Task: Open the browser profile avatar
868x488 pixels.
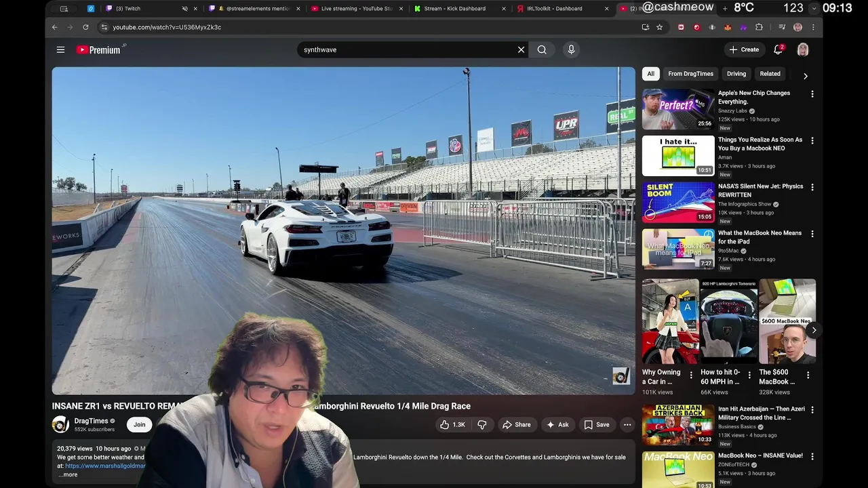Action: pyautogui.click(x=797, y=27)
